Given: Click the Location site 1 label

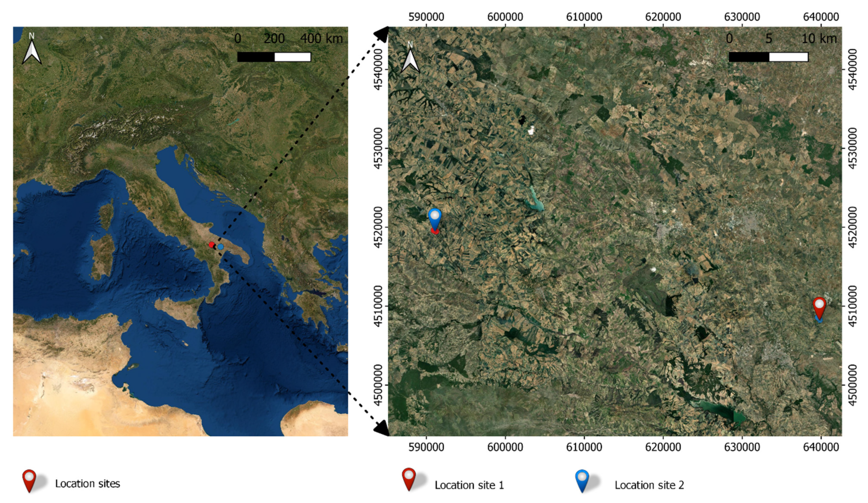Looking at the screenshot, I should click(469, 485).
